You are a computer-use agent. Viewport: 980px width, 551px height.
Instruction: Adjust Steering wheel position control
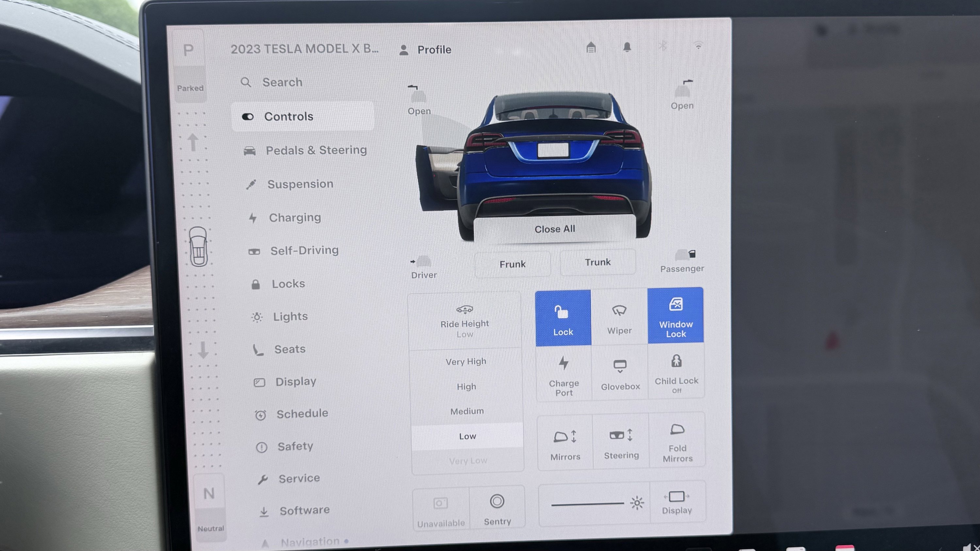(x=621, y=441)
